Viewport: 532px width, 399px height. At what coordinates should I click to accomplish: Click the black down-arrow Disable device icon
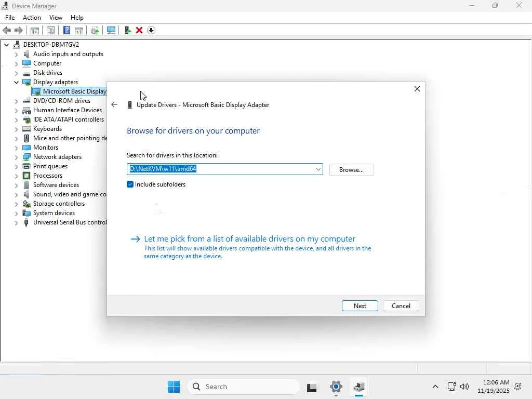tap(151, 30)
